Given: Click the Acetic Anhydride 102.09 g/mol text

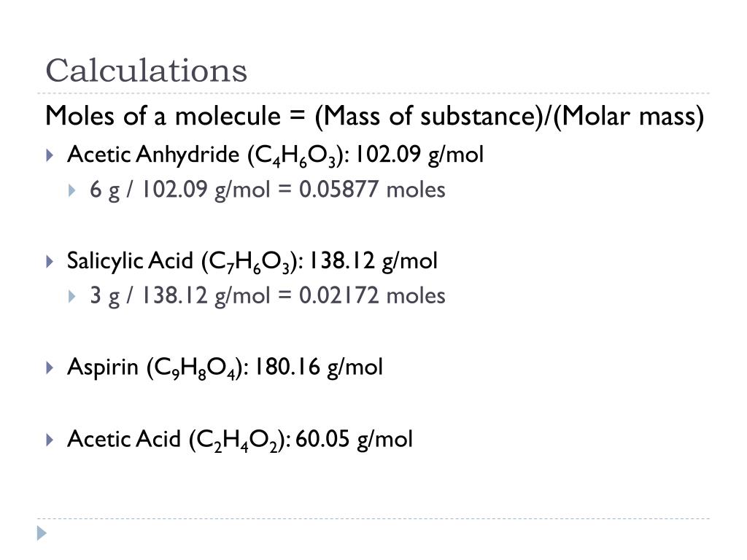Looking at the screenshot, I should [x=275, y=155].
